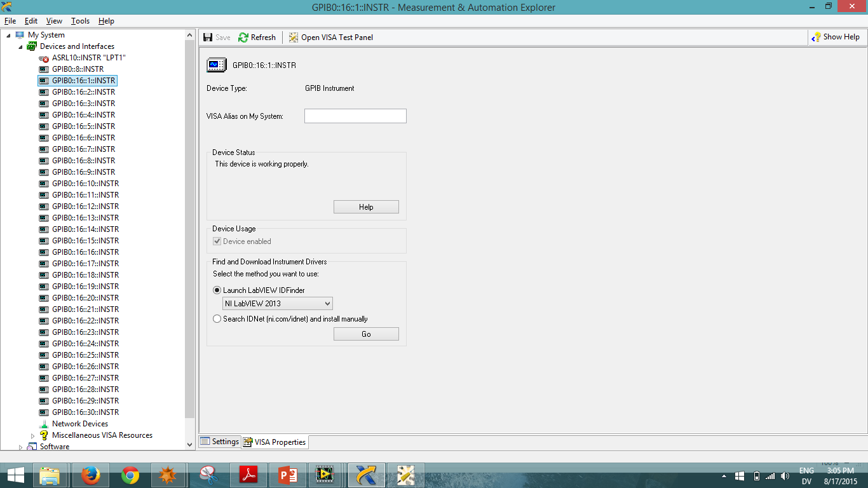Click the Network Devices icon
Image resolution: width=868 pixels, height=488 pixels.
(x=44, y=424)
